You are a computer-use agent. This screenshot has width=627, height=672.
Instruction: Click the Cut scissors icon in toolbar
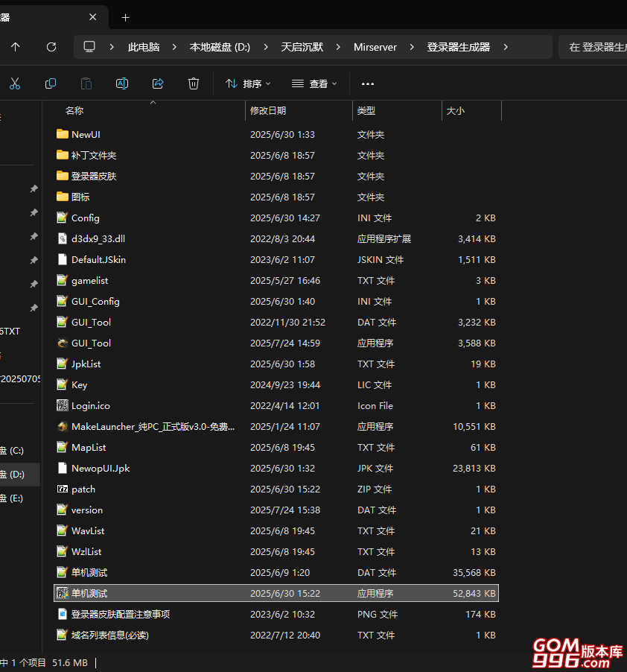pyautogui.click(x=15, y=83)
